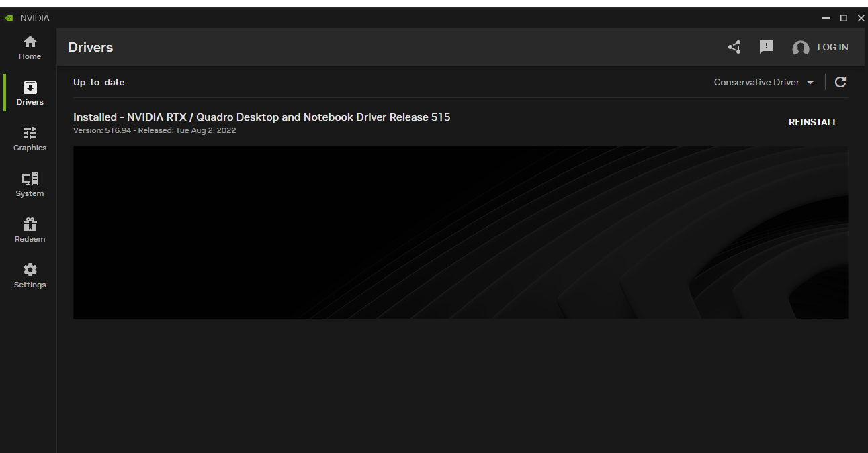Go to the System section
The width and height of the screenshot is (868, 453).
(30, 185)
